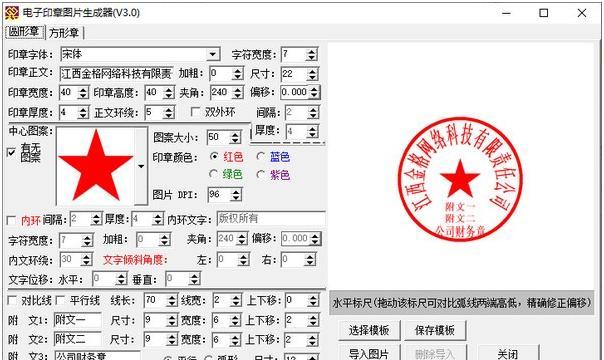Screen dimensions: 604x360
Task: Enable the 双外环 checkbox
Action: click(195, 112)
